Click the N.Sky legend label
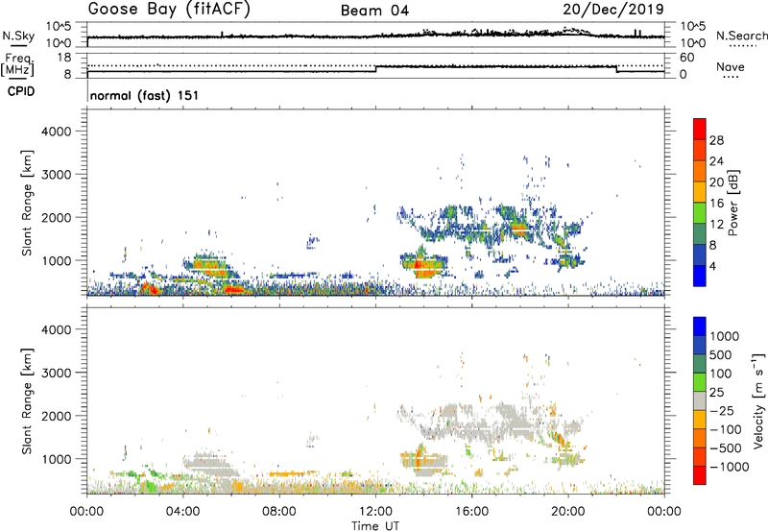Screen dimensions: 768x532 (x=18, y=36)
